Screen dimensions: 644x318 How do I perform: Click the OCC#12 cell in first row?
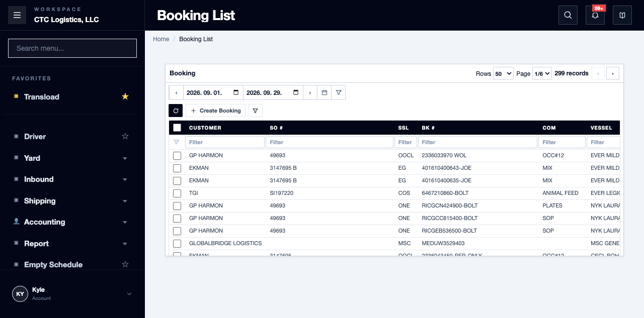(554, 155)
